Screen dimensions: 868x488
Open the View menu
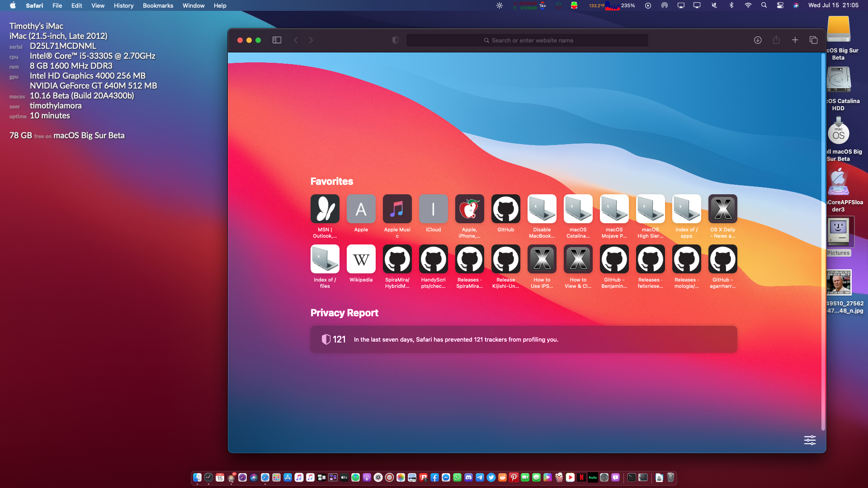(x=98, y=5)
